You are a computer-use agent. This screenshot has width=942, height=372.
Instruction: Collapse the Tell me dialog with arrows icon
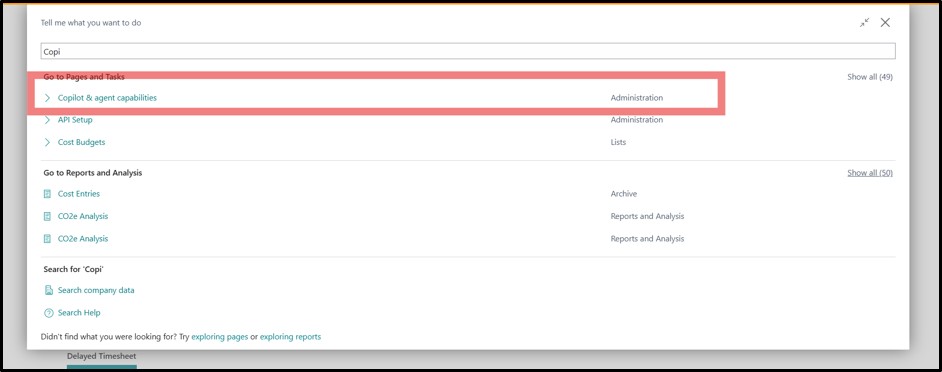(864, 23)
